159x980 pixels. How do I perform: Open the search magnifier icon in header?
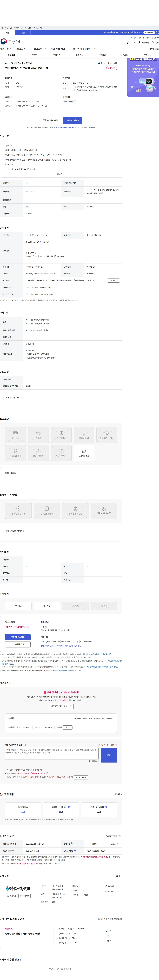(x=153, y=43)
